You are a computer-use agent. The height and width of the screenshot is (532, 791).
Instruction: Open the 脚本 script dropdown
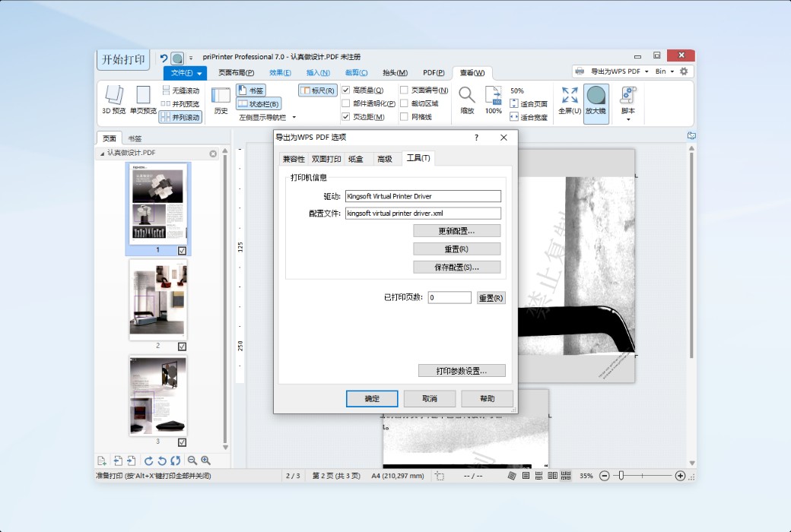tap(628, 103)
